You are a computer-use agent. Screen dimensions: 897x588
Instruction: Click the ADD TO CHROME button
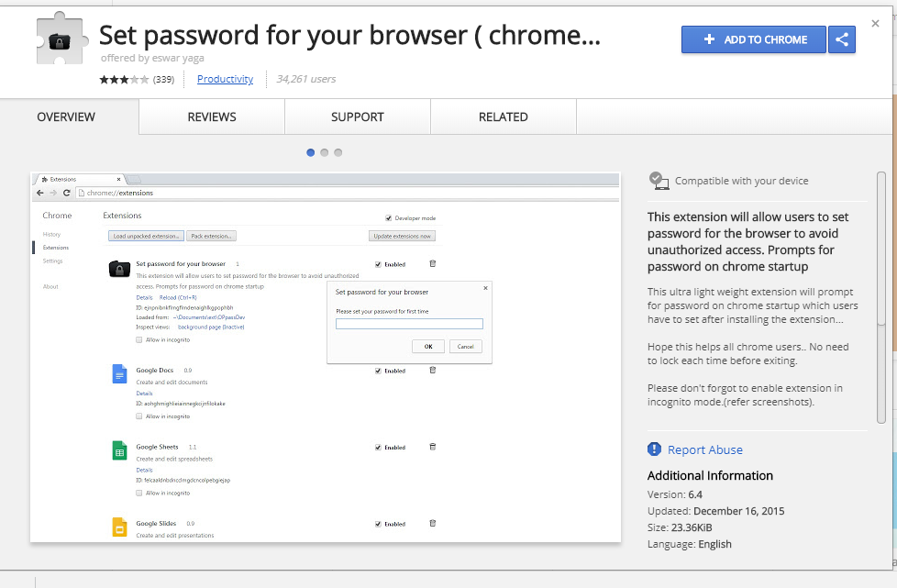click(753, 39)
